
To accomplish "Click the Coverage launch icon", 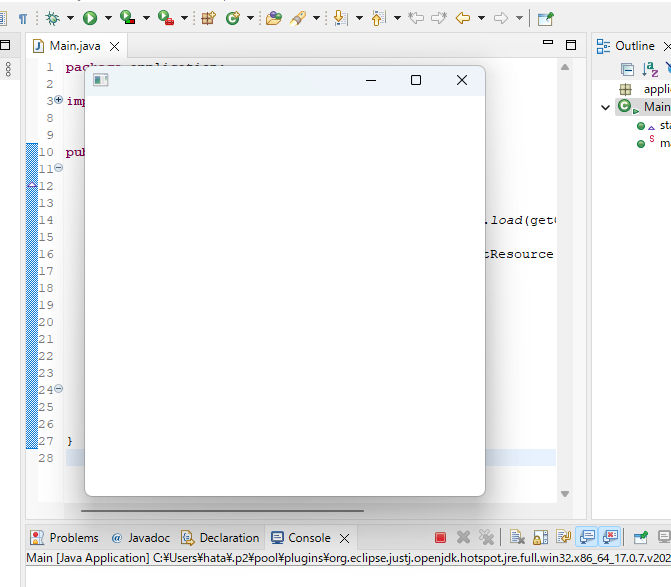I will (x=128, y=18).
